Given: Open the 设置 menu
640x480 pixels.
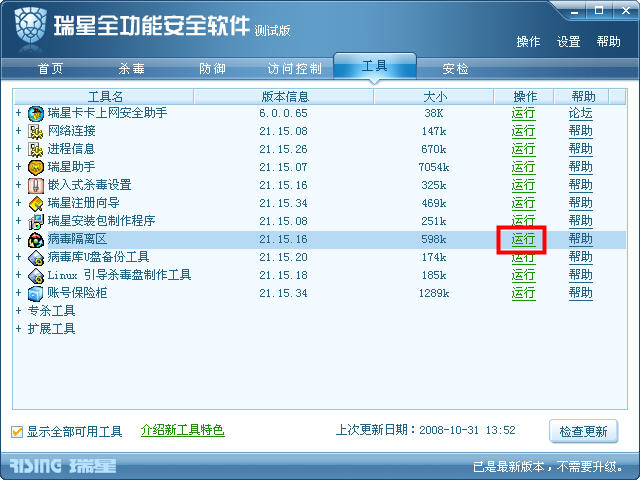Looking at the screenshot, I should coord(569,42).
